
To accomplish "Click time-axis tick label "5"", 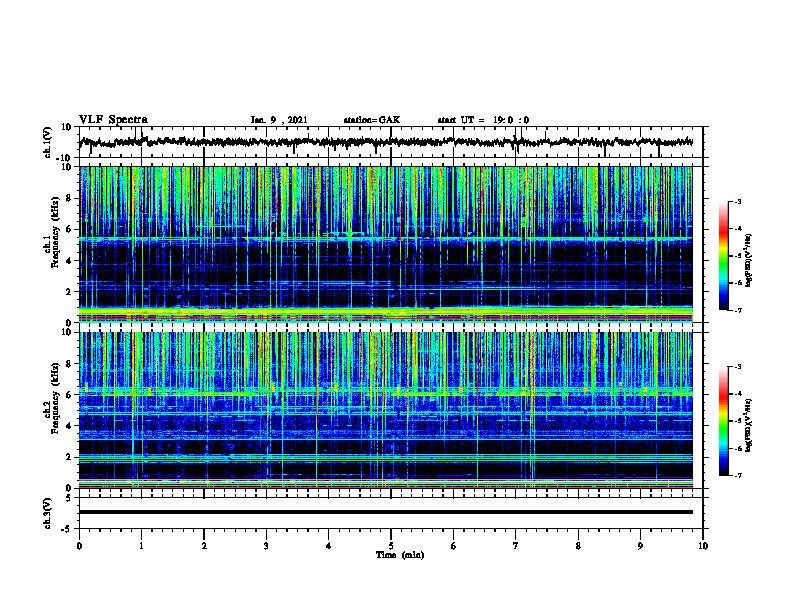I will point(391,546).
